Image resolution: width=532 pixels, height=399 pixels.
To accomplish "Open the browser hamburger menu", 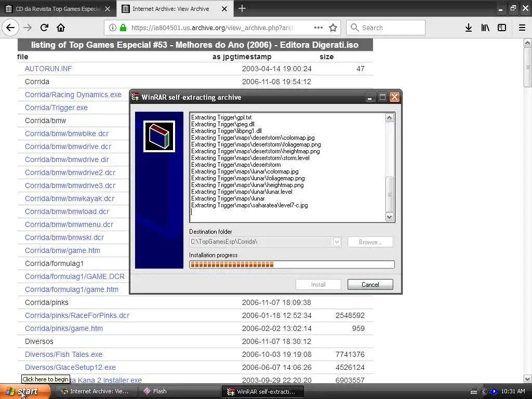I will [x=522, y=28].
